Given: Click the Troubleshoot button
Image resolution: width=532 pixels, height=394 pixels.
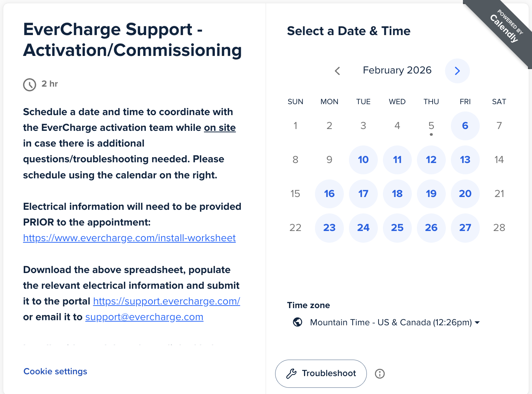Looking at the screenshot, I should (x=321, y=374).
